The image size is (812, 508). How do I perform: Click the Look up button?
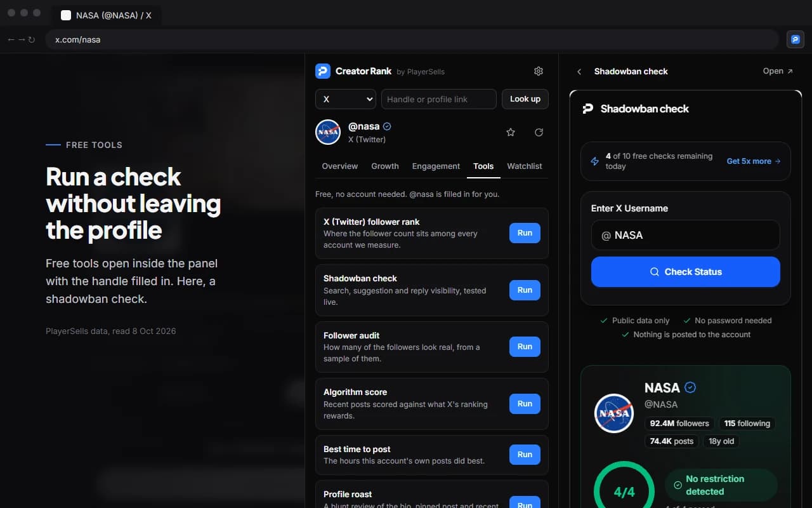click(x=525, y=99)
